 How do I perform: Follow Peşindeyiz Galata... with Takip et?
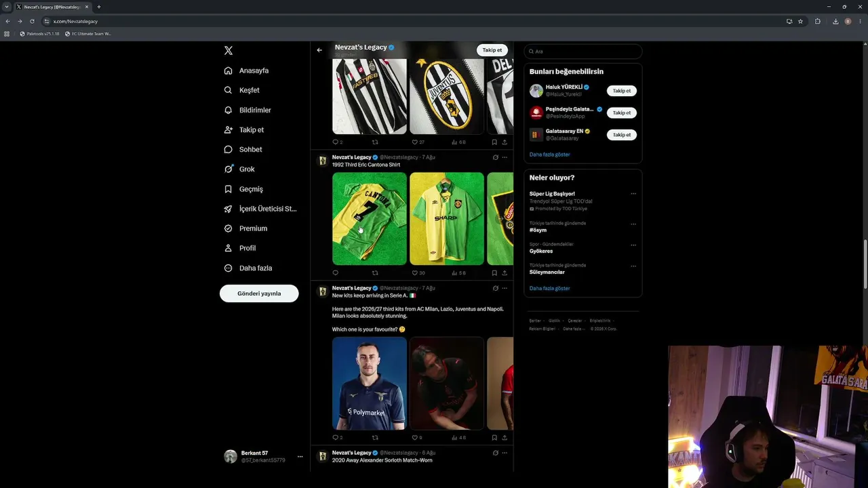(x=621, y=113)
